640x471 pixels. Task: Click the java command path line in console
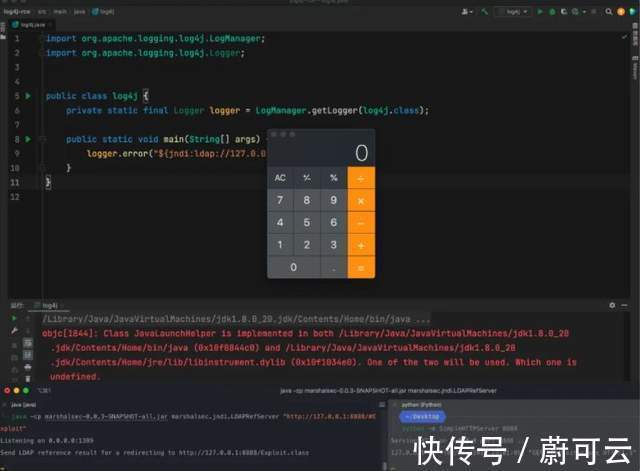click(236, 319)
